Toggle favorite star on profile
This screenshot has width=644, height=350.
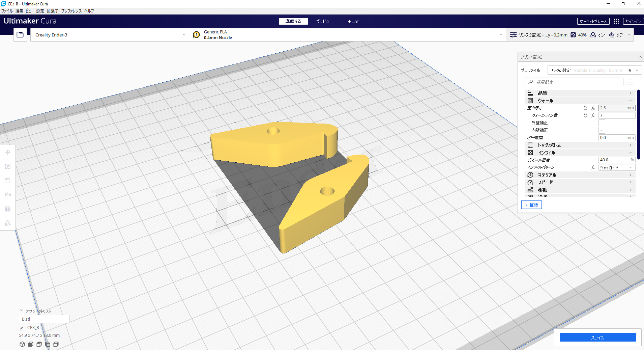(630, 70)
